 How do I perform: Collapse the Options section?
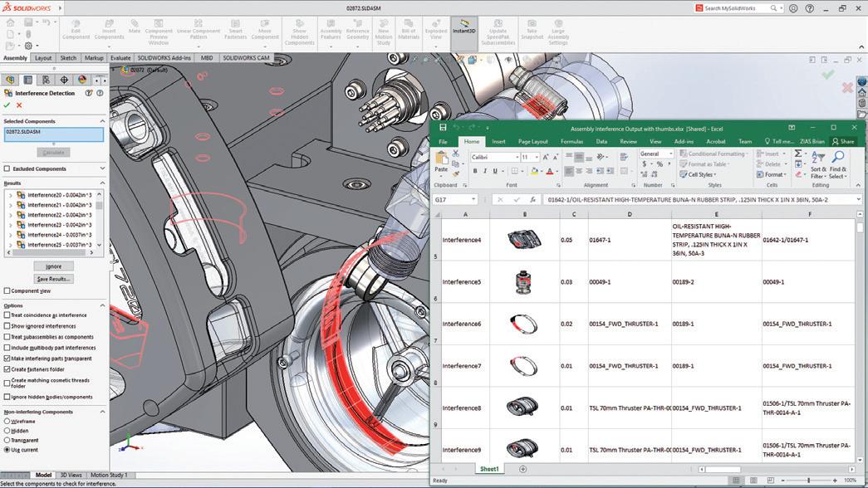point(102,305)
